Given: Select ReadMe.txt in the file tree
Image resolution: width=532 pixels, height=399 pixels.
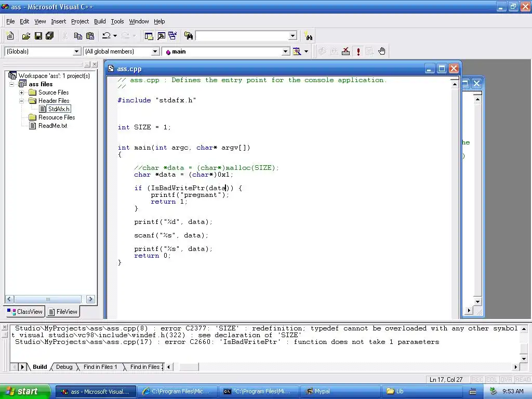Looking at the screenshot, I should [x=53, y=126].
